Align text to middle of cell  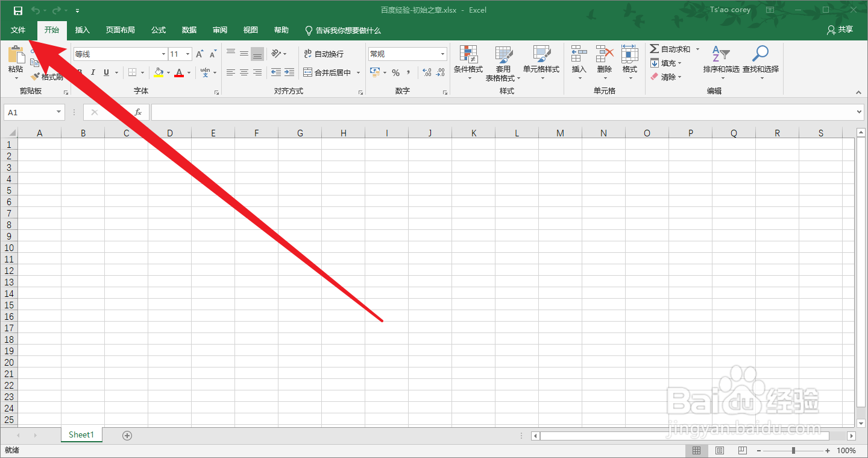(244, 54)
